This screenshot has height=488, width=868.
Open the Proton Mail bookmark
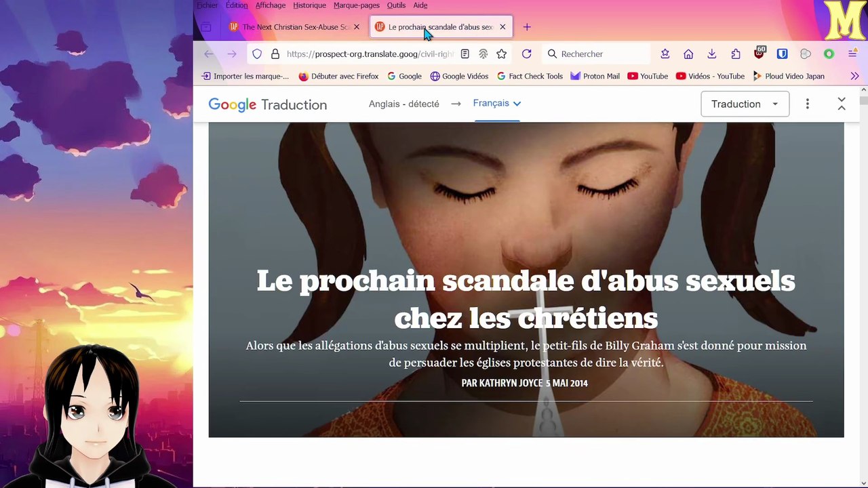[595, 76]
